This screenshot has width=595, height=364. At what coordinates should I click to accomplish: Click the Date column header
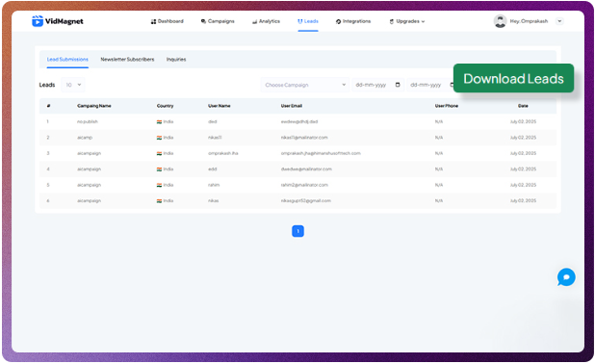tap(523, 106)
